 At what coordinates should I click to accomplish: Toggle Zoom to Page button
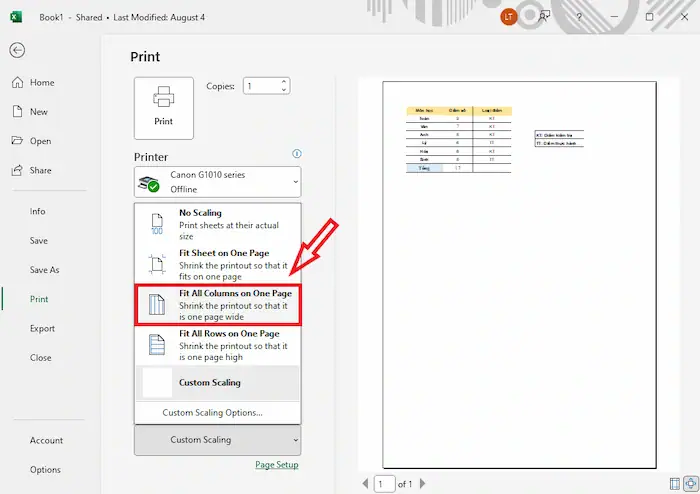tap(689, 484)
